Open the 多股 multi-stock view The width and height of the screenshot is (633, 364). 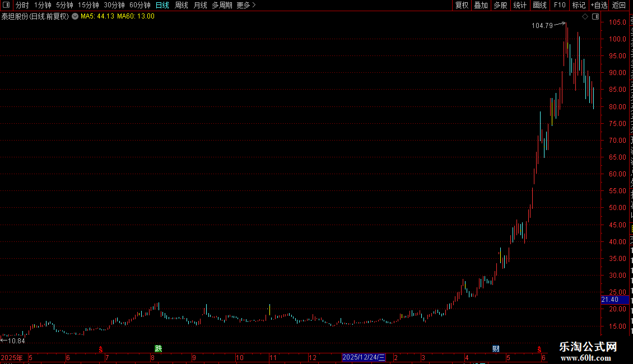pyautogui.click(x=500, y=5)
